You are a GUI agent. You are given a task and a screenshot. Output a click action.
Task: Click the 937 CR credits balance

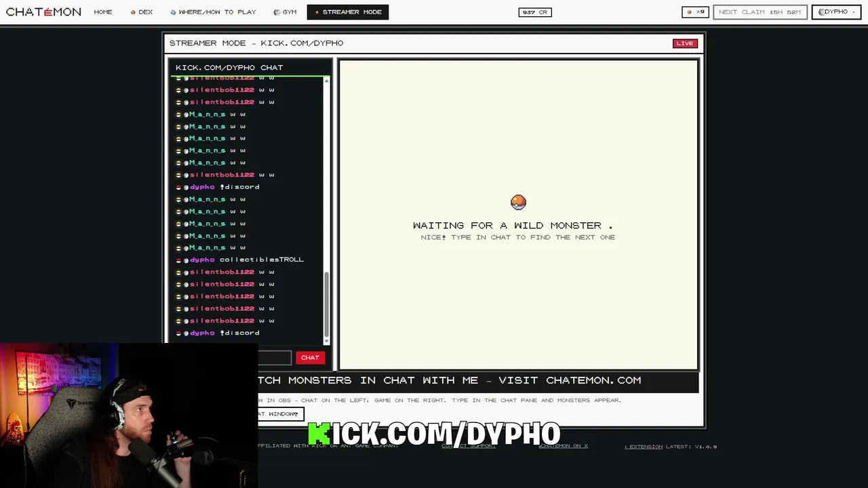(535, 12)
